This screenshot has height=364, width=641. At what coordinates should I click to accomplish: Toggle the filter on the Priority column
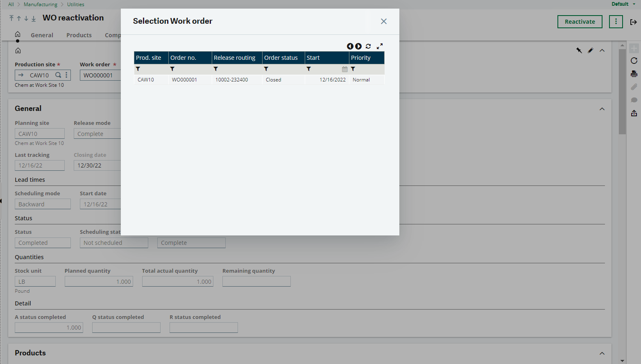pos(353,69)
